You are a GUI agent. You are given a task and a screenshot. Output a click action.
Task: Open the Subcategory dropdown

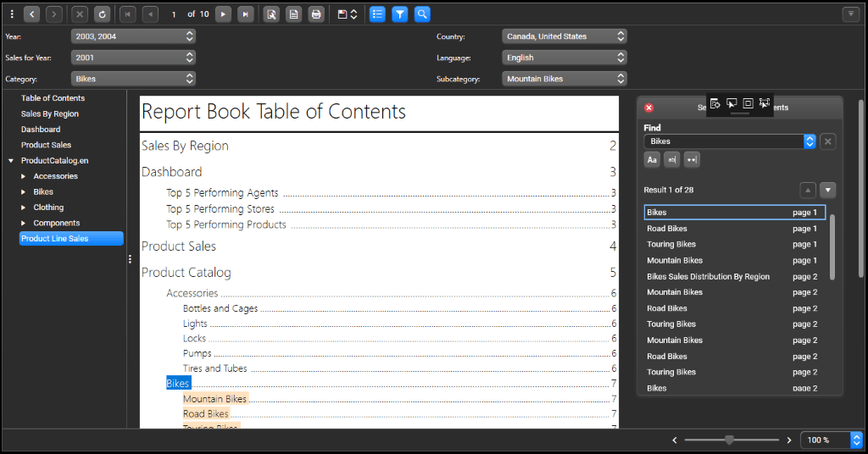pyautogui.click(x=564, y=79)
